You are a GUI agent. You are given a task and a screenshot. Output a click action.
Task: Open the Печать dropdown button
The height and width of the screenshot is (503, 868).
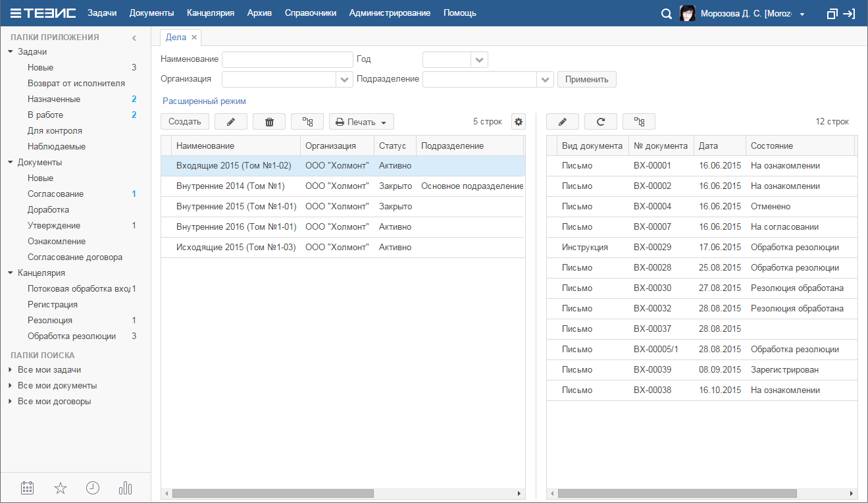coord(361,122)
